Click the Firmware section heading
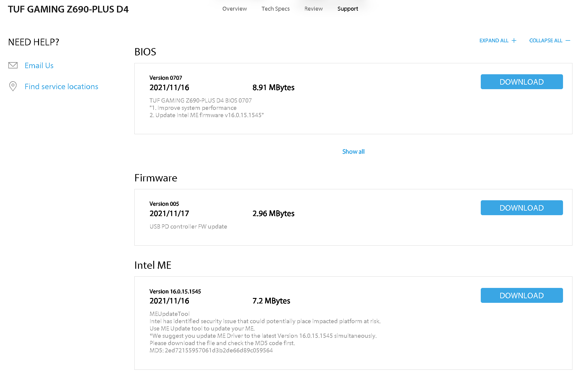This screenshot has height=378, width=588. point(156,178)
